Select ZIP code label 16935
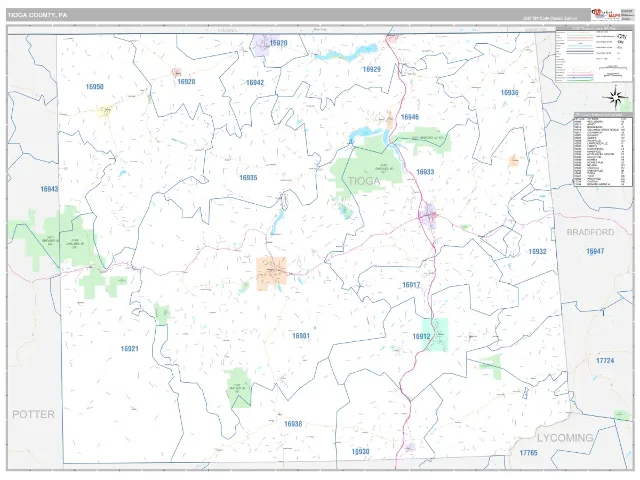Viewport: 640px width, 480px height. click(248, 178)
